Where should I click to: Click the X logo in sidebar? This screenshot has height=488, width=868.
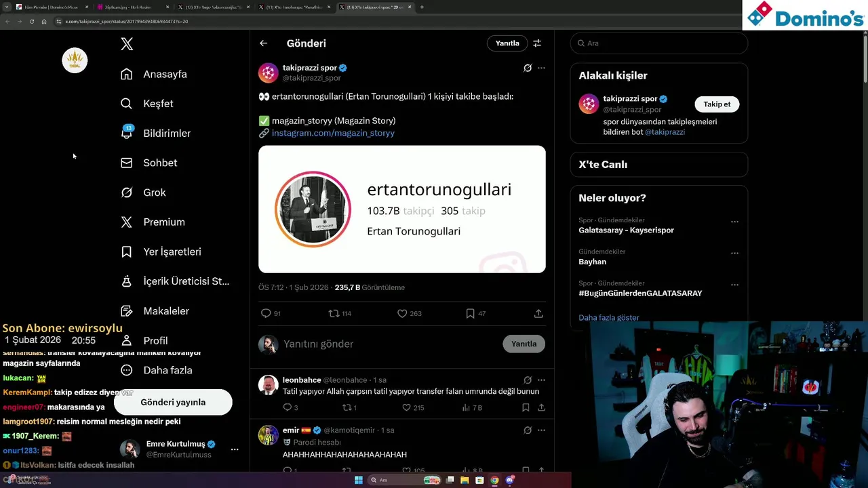[x=127, y=44]
